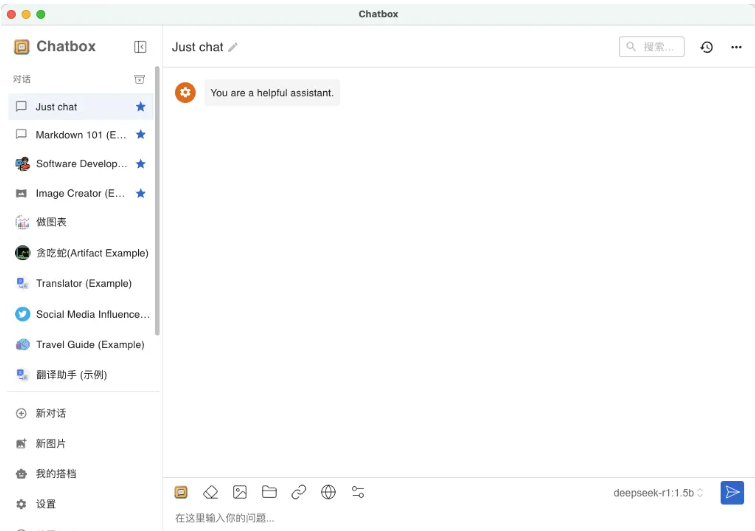Send the message with the blue arrow button

[732, 492]
